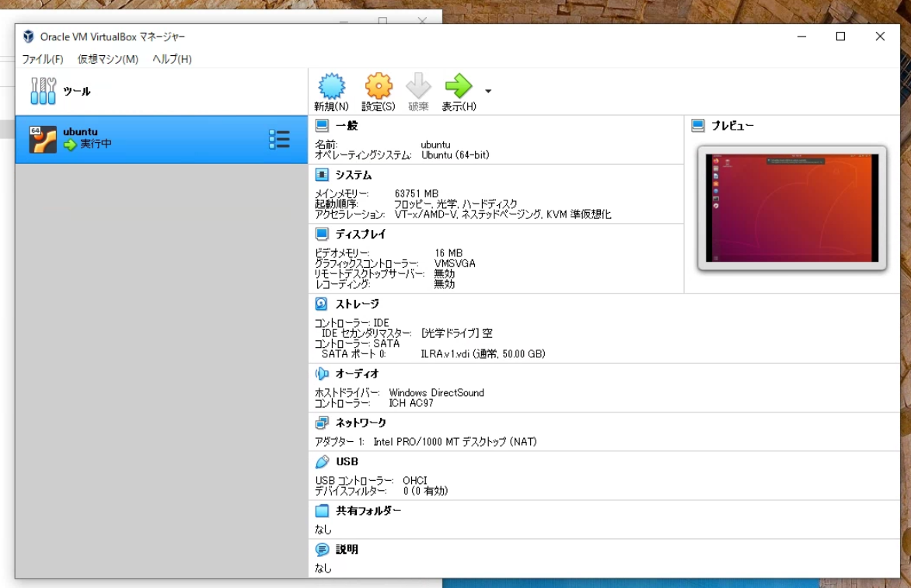Screen dimensions: 911x588
Task: Click the Ubuntu (64-bit) OS value
Action: pyautogui.click(x=455, y=155)
